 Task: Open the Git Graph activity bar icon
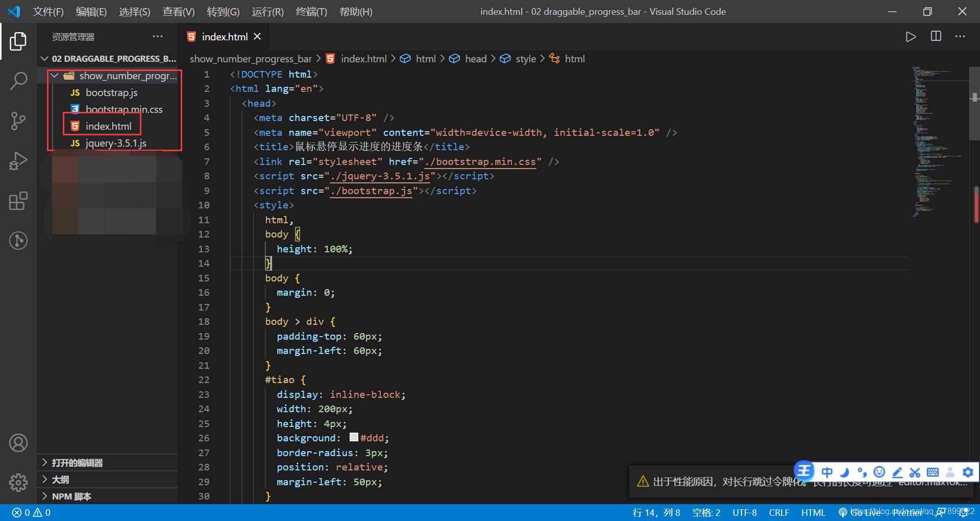(x=18, y=241)
